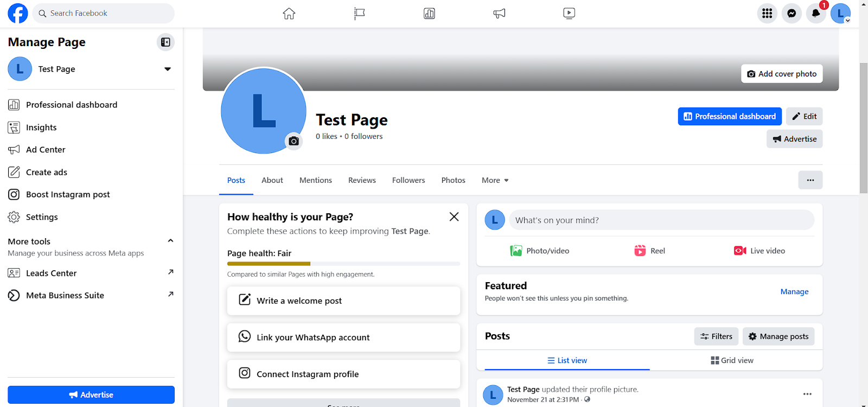
Task: Click Manage link in Featured section
Action: 794,291
